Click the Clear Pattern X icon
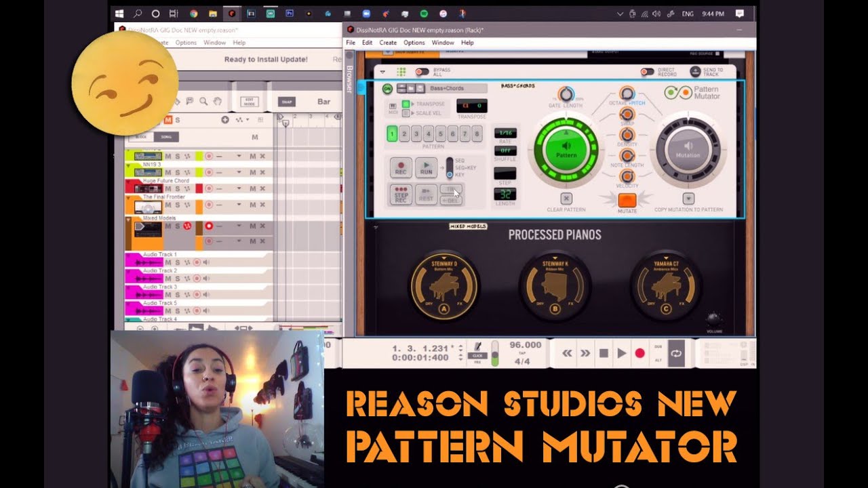The width and height of the screenshot is (868, 488). click(566, 199)
